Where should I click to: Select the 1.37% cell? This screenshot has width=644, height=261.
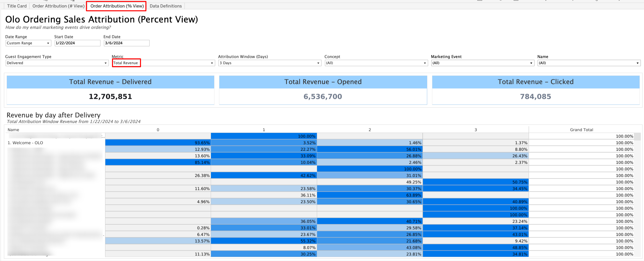pyautogui.click(x=476, y=143)
